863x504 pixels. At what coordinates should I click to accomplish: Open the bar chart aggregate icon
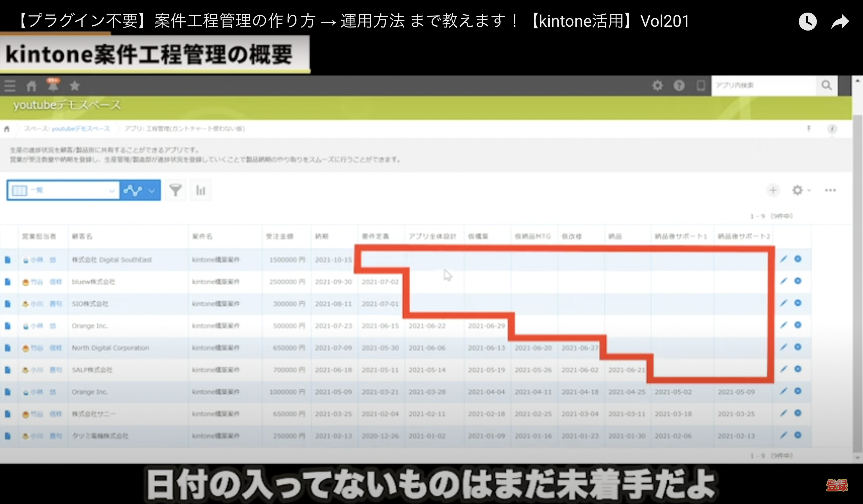tap(200, 190)
